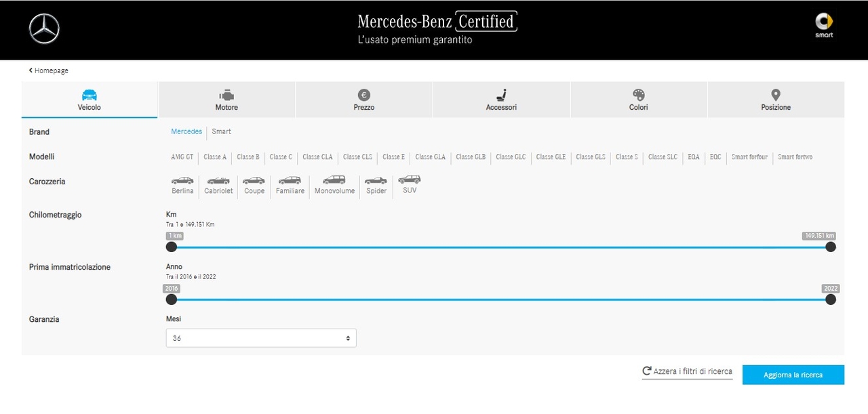Click the Aggiorna la ricerca button

[793, 375]
